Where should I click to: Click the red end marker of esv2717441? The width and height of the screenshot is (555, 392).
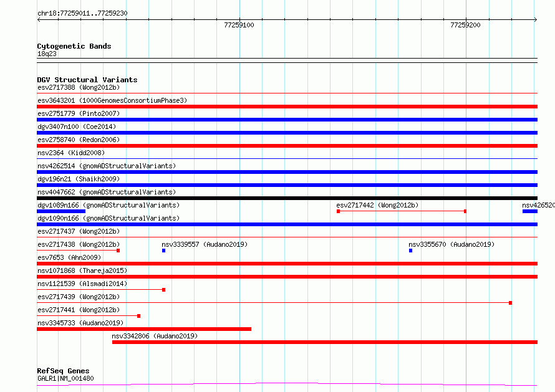[138, 316]
